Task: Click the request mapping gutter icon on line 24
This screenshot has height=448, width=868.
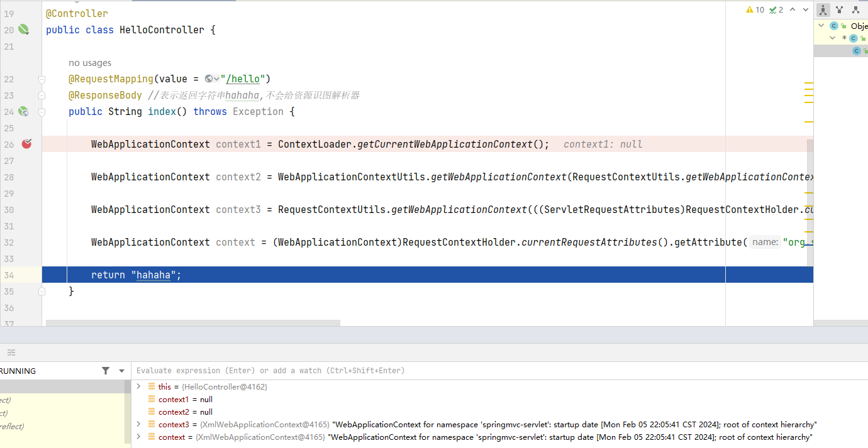Action: click(x=23, y=111)
